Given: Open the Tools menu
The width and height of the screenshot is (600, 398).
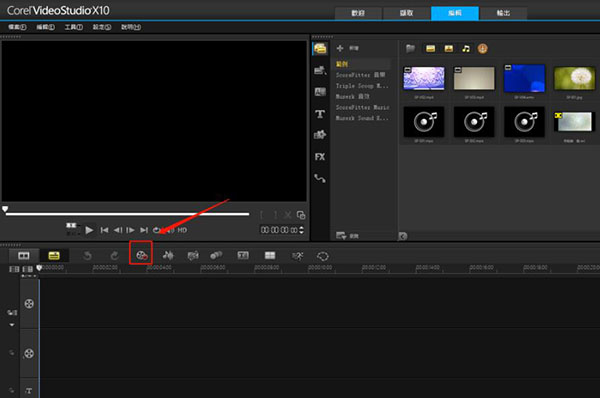Looking at the screenshot, I should tap(73, 27).
